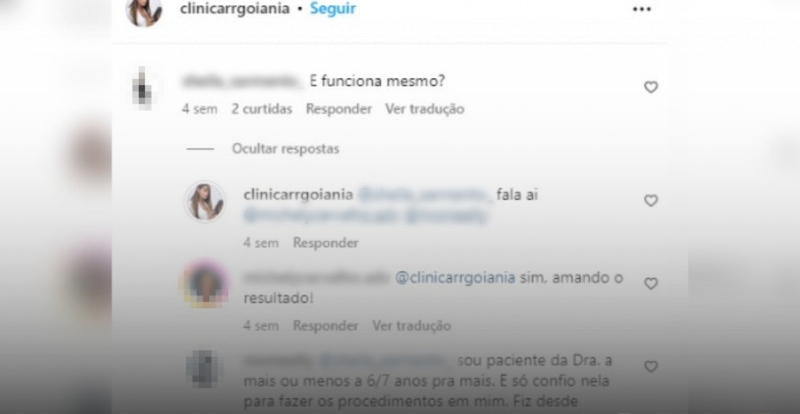Open clinicarrgoiania username in the post header

pos(235,9)
